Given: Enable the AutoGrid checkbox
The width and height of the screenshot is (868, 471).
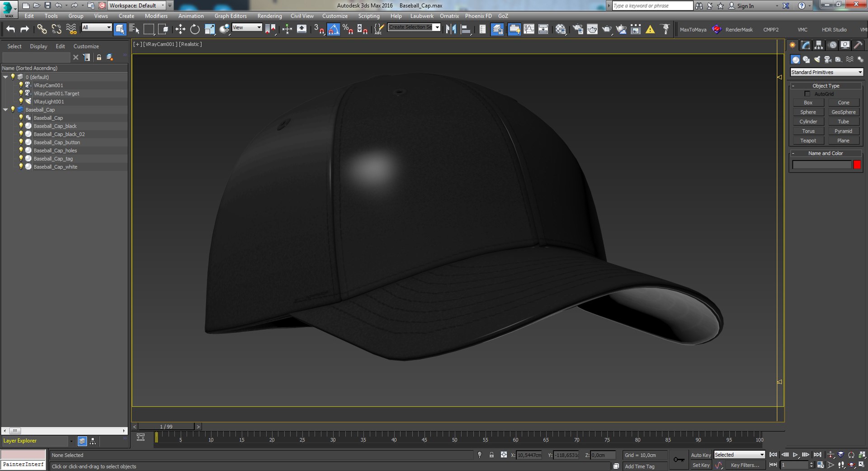Looking at the screenshot, I should [807, 94].
